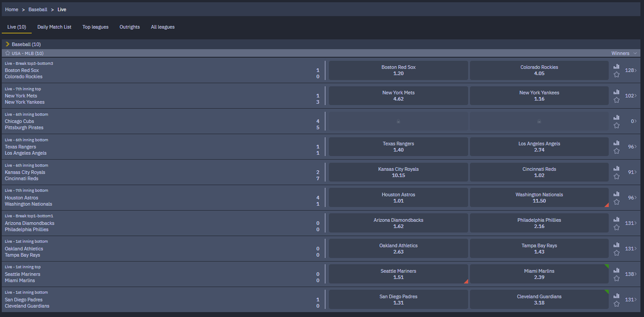Star the Texas Rangers vs Angels game
The height and width of the screenshot is (317, 644).
617,151
